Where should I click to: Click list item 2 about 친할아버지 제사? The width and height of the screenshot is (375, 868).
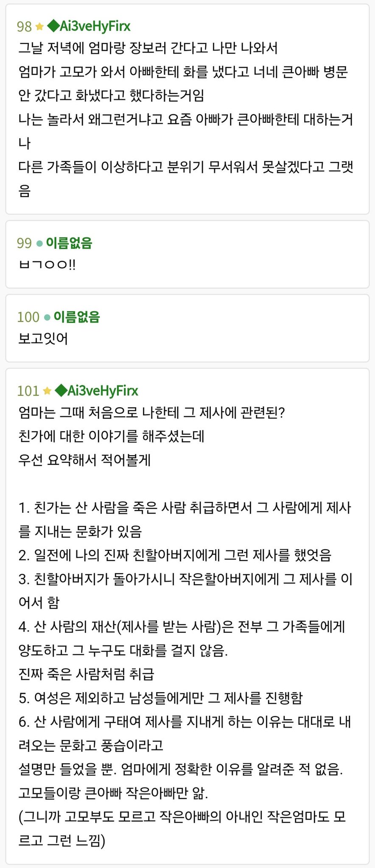point(175,555)
